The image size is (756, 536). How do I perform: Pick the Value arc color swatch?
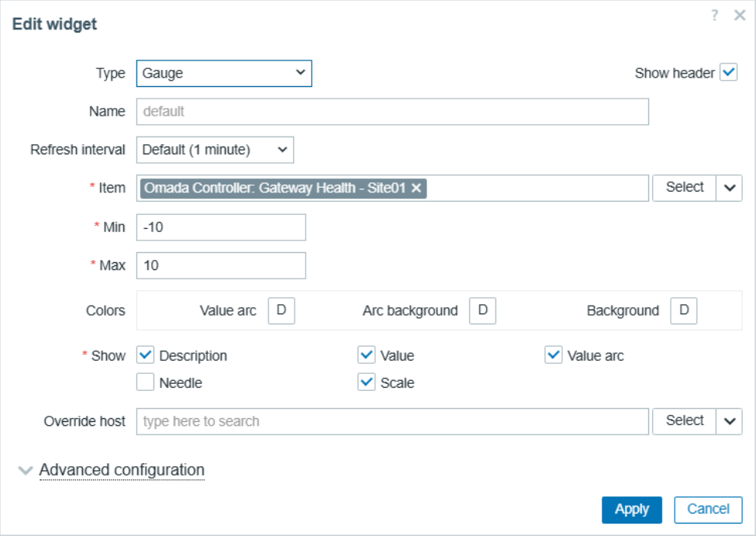(x=281, y=310)
